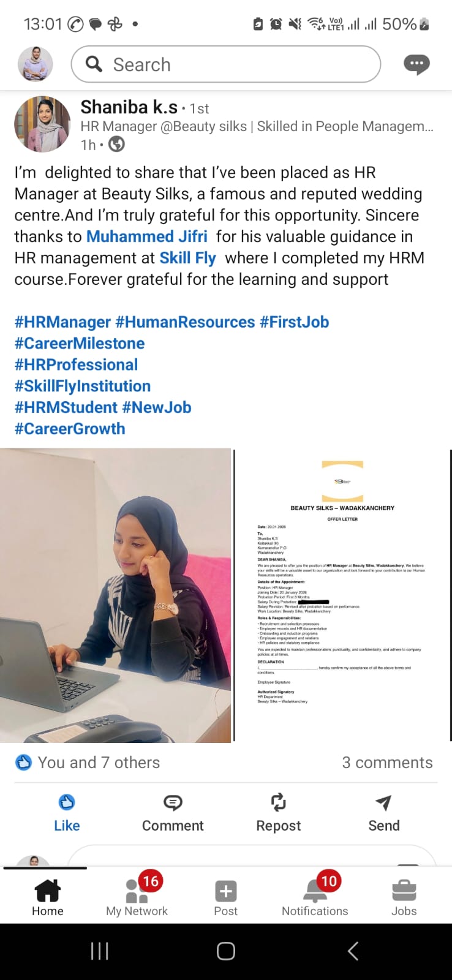
Task: Open the Skill Fly mention link
Action: 187,258
